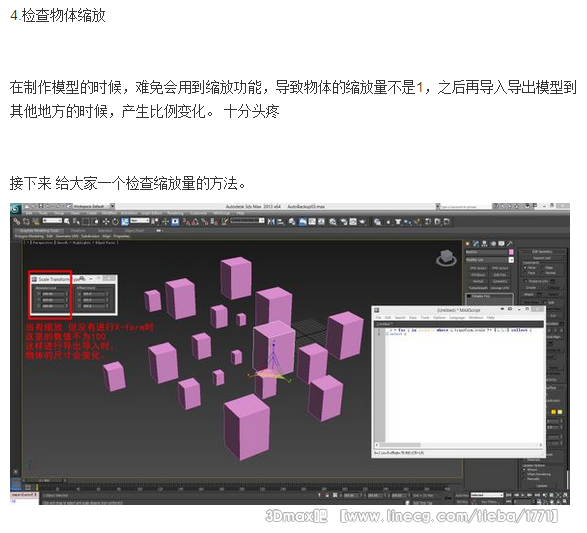Switch to Modify command panel tab
This screenshot has width=587, height=533.
(476, 243)
